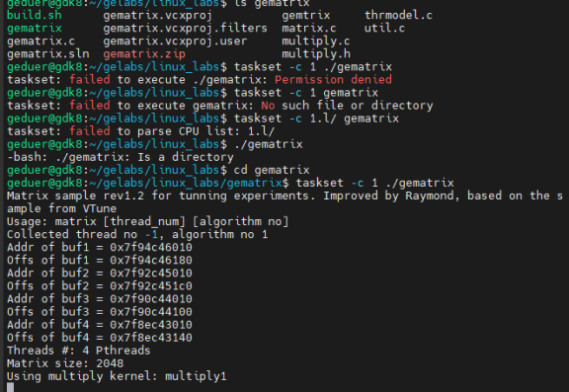Click the terminal cursor block at bottom
This screenshot has height=392, width=569.
click(x=10, y=387)
